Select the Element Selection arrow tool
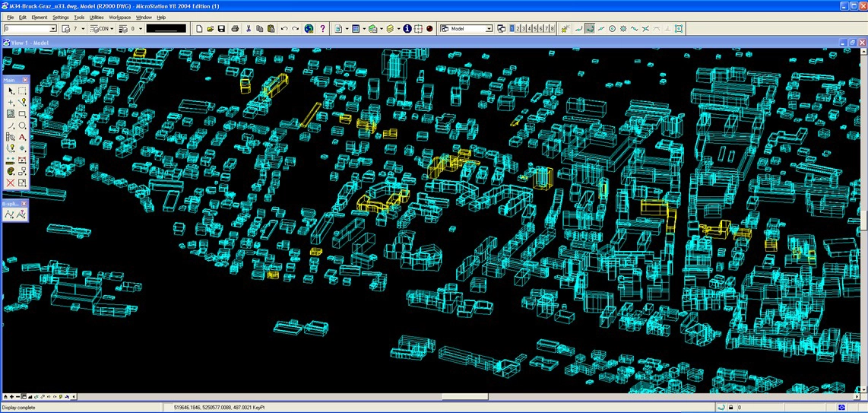868x413 pixels. pyautogui.click(x=11, y=91)
